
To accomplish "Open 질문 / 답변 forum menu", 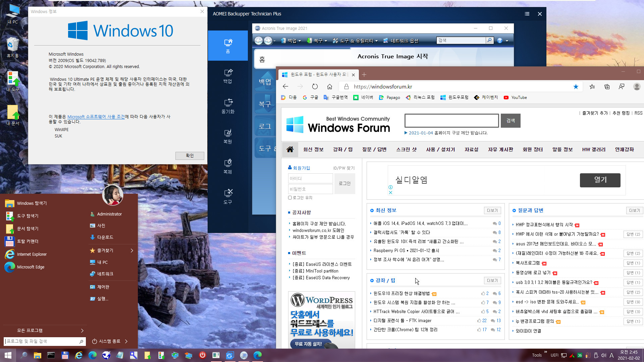I will (x=374, y=149).
